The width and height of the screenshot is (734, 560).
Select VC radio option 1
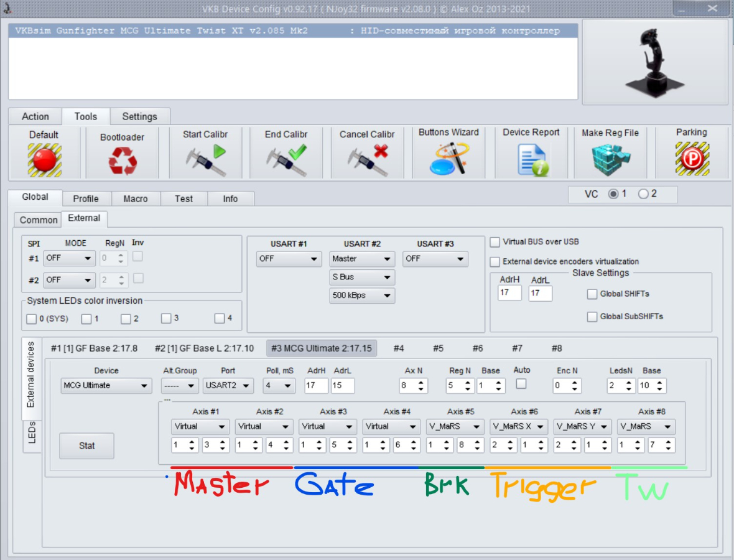pyautogui.click(x=613, y=194)
